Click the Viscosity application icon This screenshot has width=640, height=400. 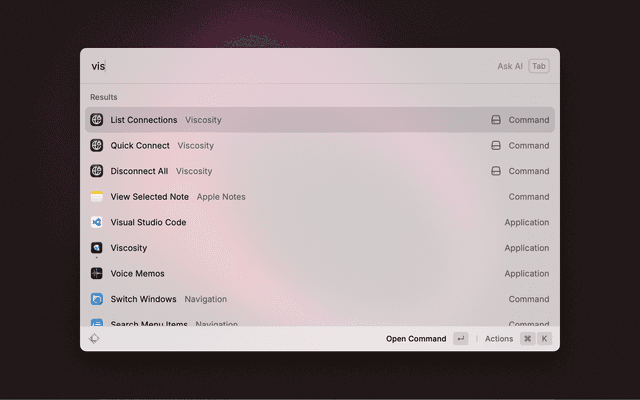tap(97, 248)
